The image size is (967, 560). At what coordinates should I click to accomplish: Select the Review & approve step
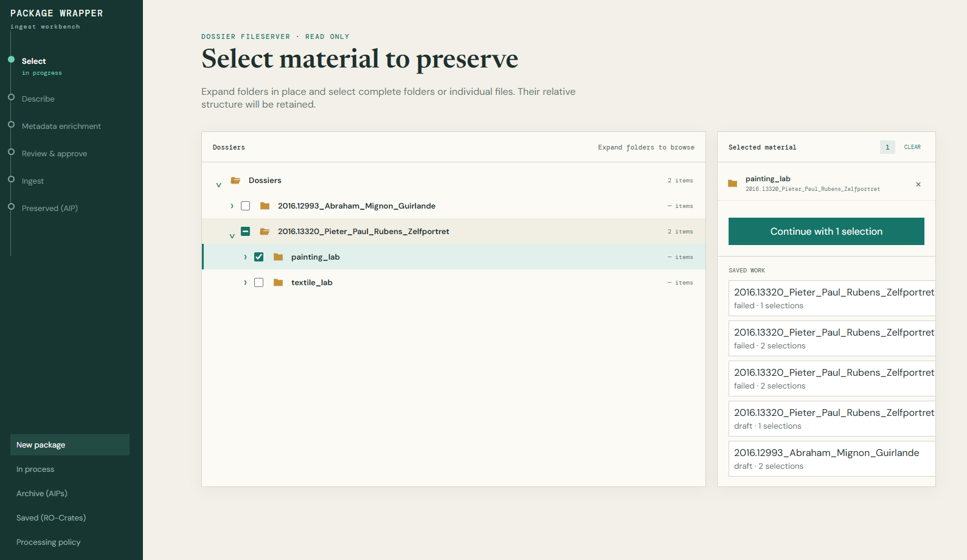pos(54,154)
